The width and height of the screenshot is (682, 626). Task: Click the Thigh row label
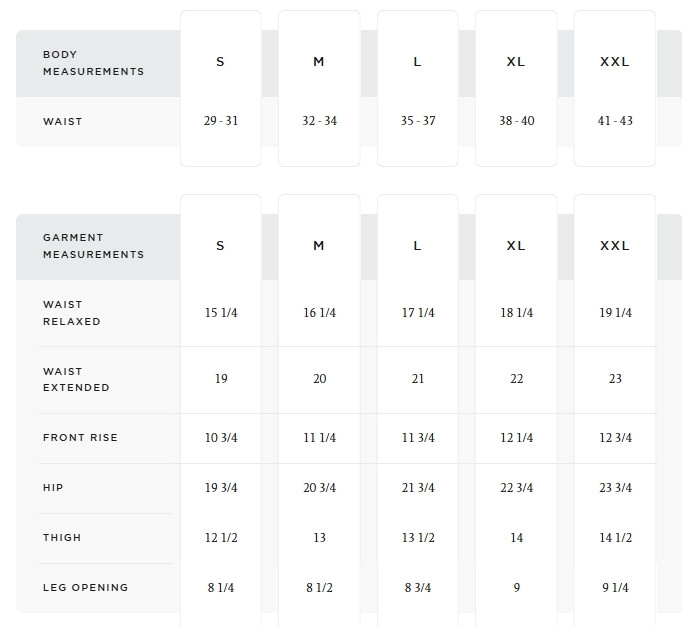(62, 538)
